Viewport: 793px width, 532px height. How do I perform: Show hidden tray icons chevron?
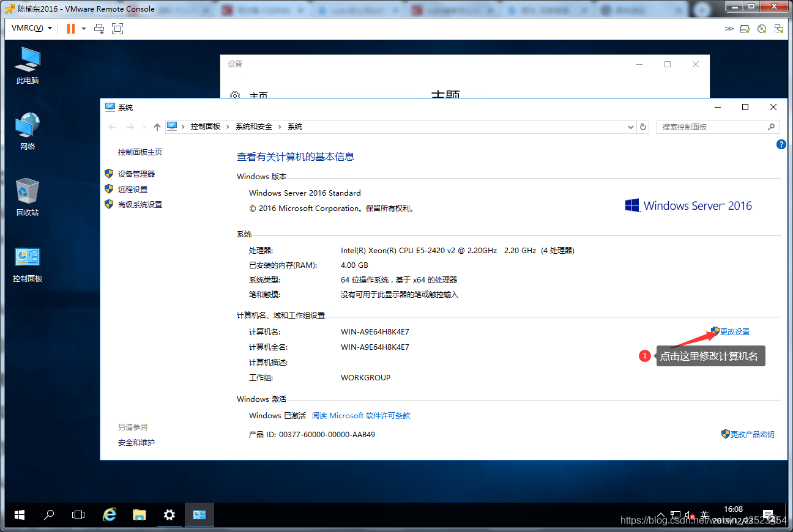660,515
